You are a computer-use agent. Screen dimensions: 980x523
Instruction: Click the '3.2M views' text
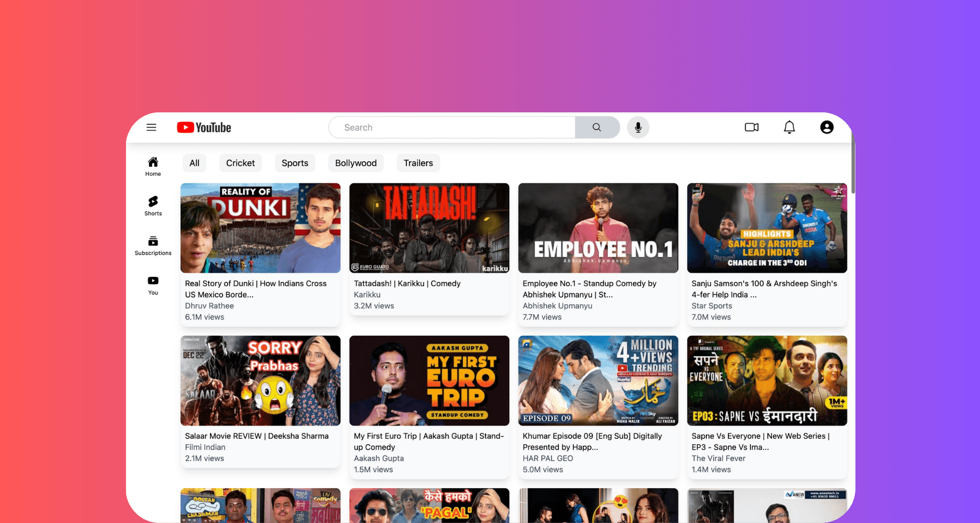tap(374, 306)
